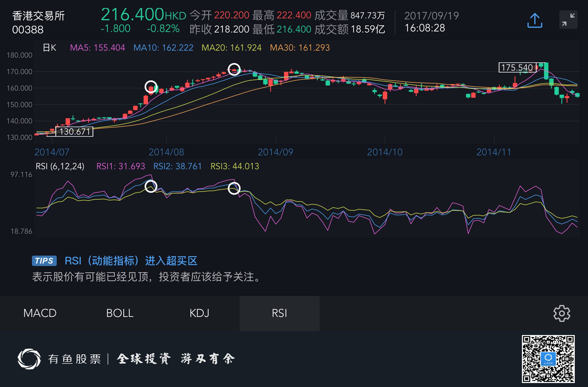Screen dimensions: 588x387
Task: Click the 18.786 RSI axis value
Action: 21,231
